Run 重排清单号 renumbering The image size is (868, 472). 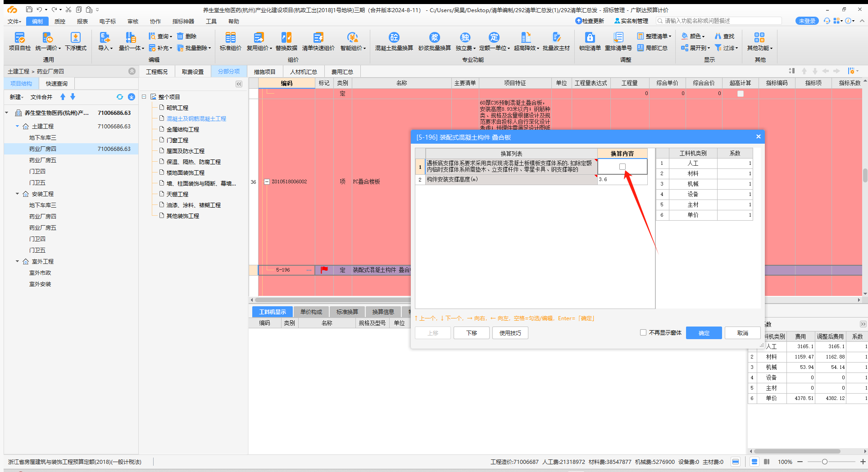coord(618,41)
